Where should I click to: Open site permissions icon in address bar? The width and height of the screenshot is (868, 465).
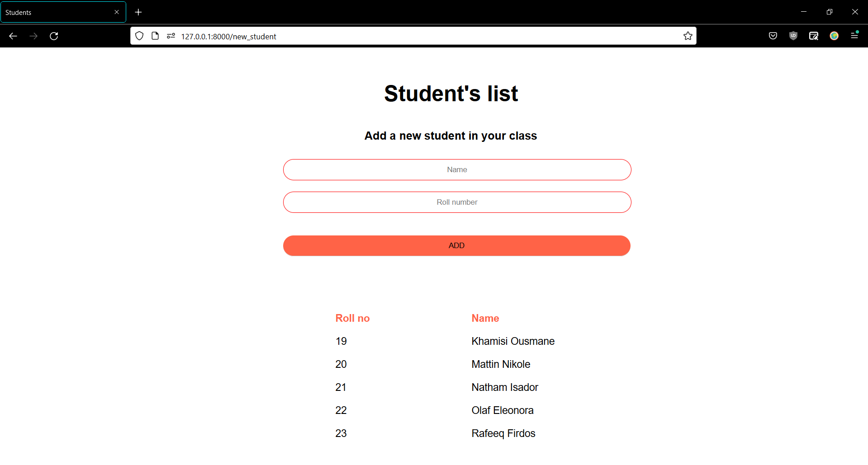(171, 36)
